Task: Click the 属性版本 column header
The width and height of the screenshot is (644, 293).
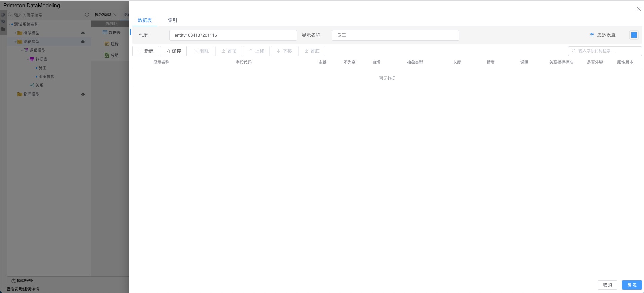Action: [x=625, y=62]
